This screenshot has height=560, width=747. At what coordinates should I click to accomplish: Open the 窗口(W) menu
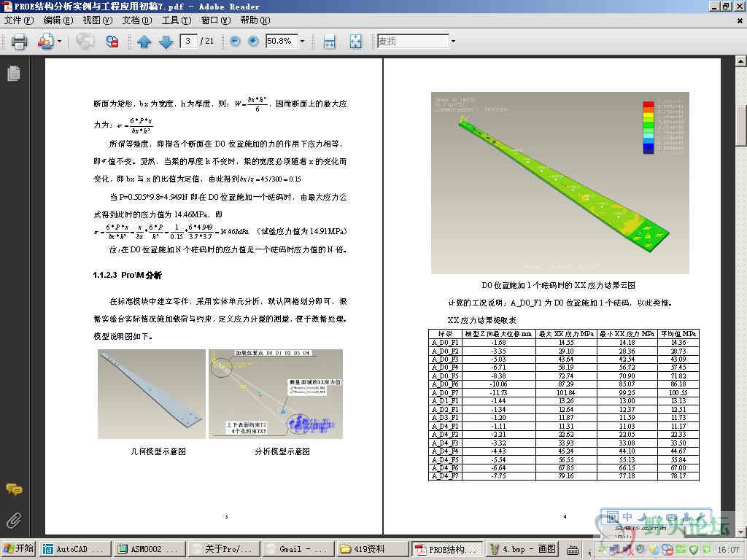pos(216,20)
